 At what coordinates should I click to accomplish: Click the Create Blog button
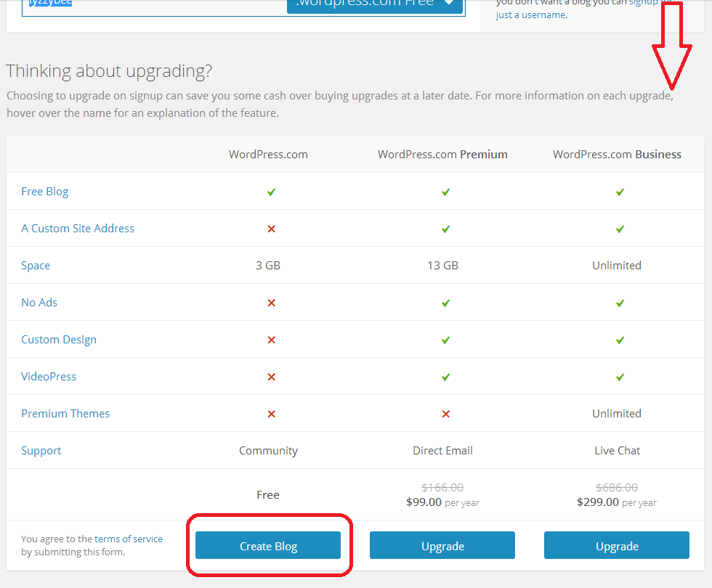(x=268, y=546)
